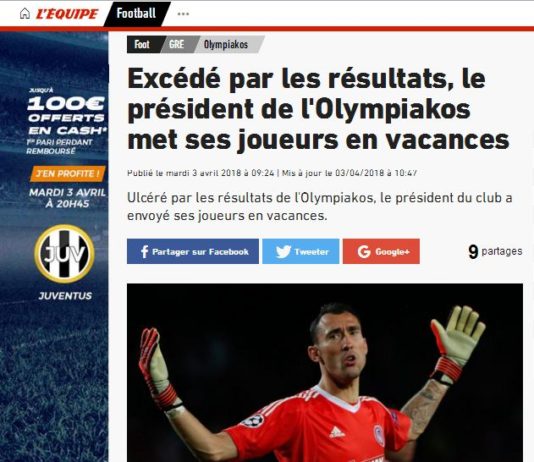Select the Football tab in header
This screenshot has height=462, width=534.
point(137,14)
